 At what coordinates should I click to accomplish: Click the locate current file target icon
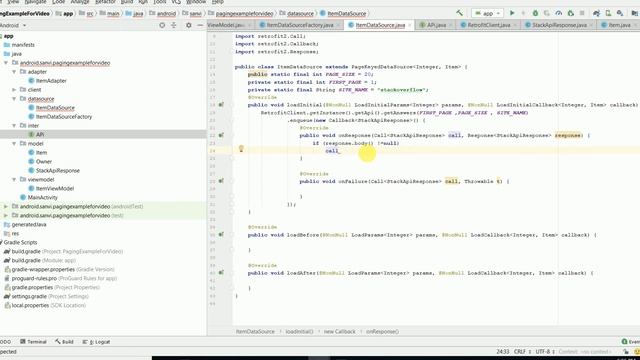point(162,25)
